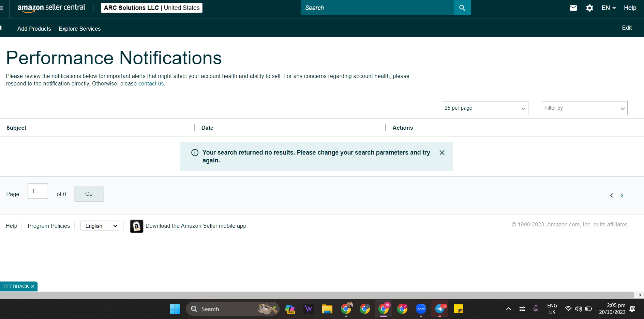Open the Program Policies link
The width and height of the screenshot is (644, 319).
point(49,226)
